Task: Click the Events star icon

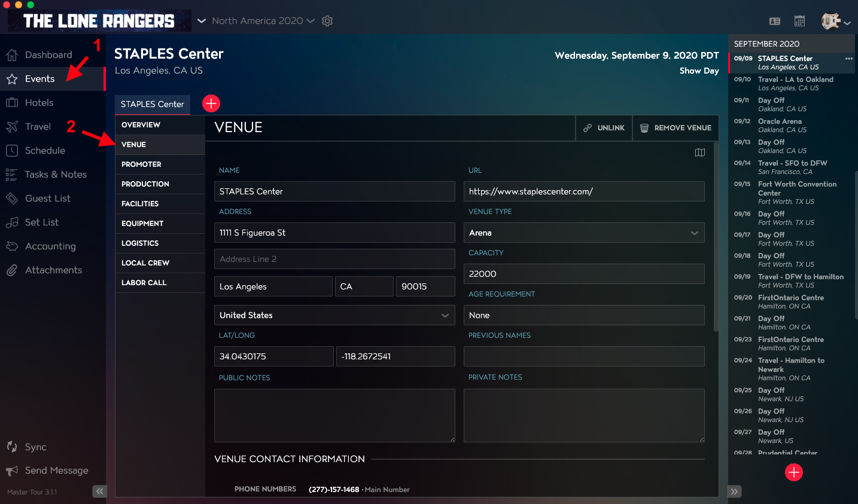Action: pyautogui.click(x=12, y=79)
